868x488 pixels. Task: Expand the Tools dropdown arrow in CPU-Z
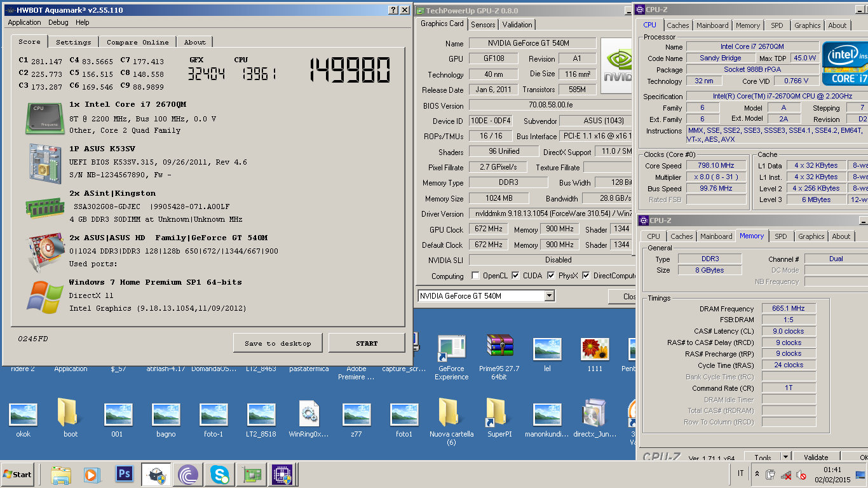(785, 457)
